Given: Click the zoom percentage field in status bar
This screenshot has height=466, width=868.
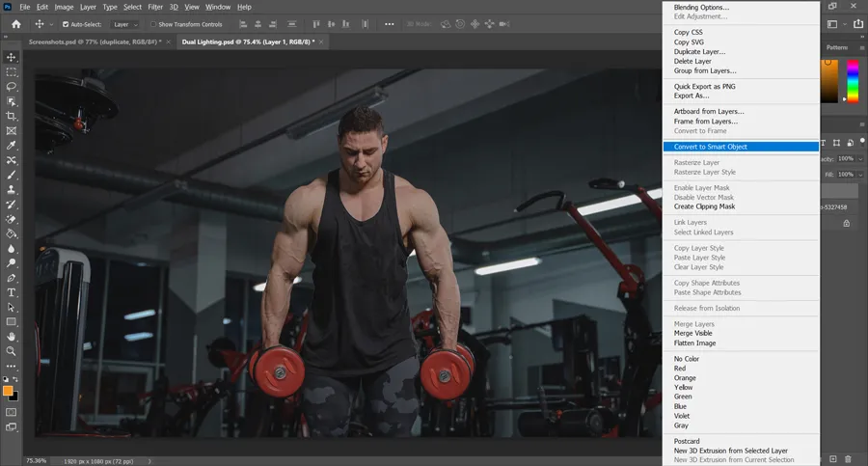Looking at the screenshot, I should pyautogui.click(x=35, y=460).
